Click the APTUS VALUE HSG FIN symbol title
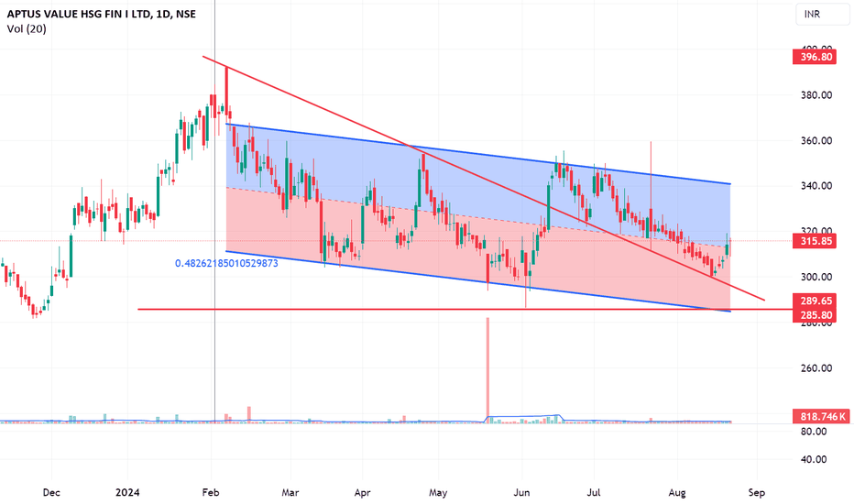854x504 pixels. [102, 14]
